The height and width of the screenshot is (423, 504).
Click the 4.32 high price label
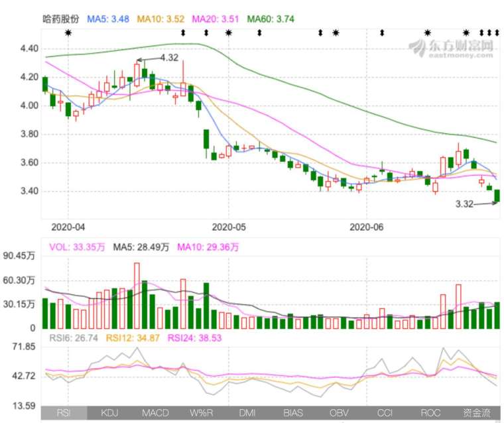(x=169, y=58)
